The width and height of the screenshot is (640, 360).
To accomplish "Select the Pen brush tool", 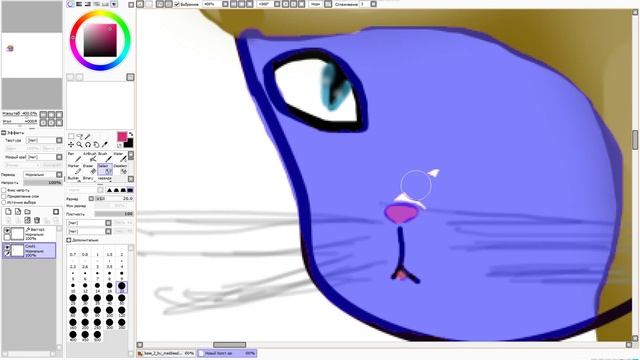I will coord(74,157).
